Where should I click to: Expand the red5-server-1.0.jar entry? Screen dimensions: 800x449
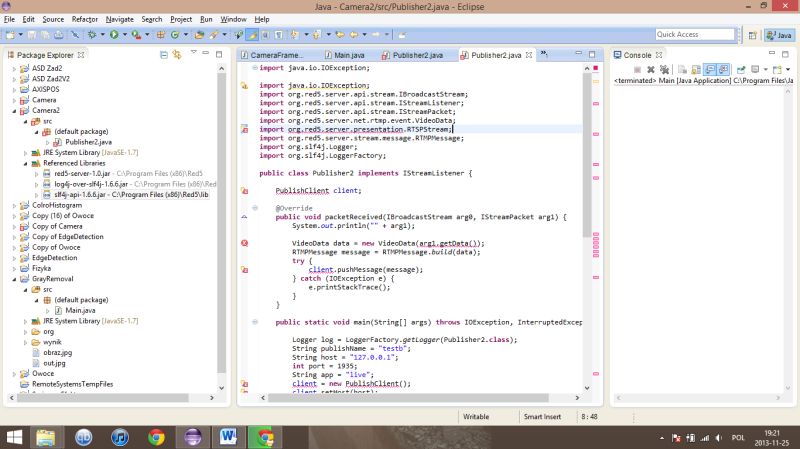click(x=36, y=174)
